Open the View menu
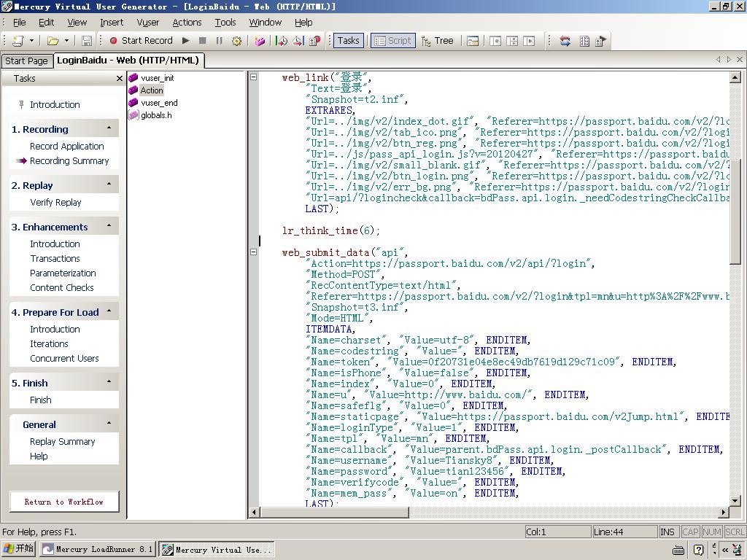 pos(77,23)
